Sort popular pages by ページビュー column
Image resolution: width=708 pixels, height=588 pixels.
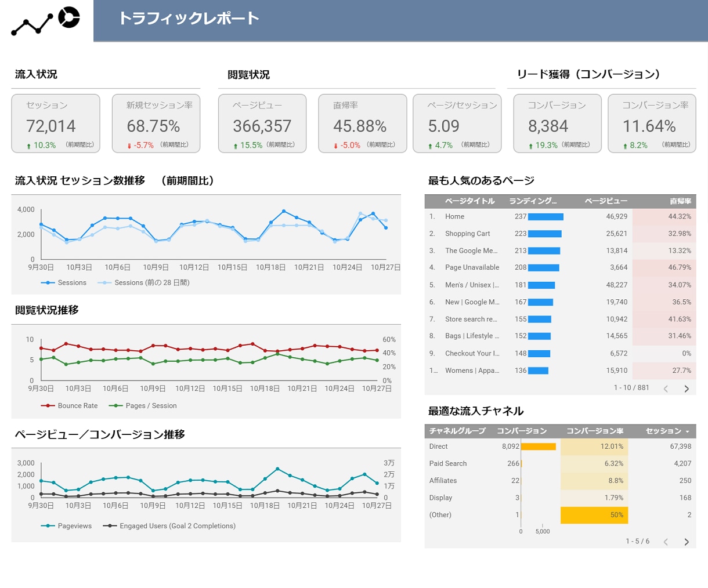606,201
